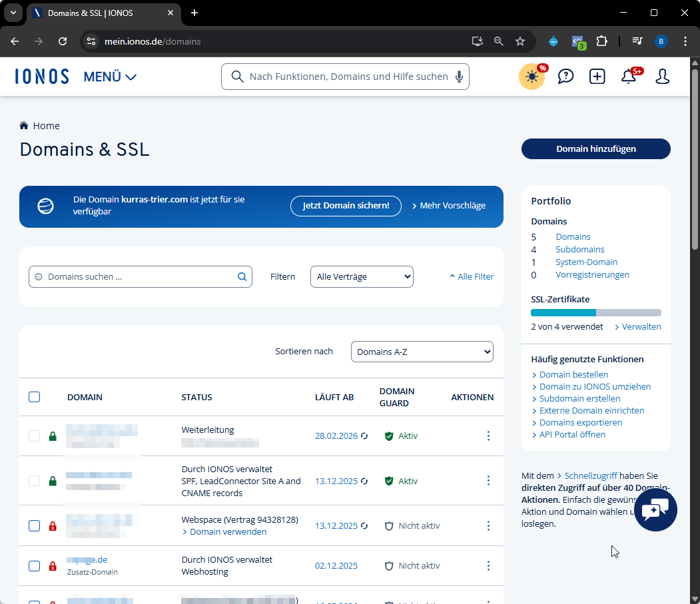Open the user account icon
Image resolution: width=700 pixels, height=604 pixels.
(662, 77)
